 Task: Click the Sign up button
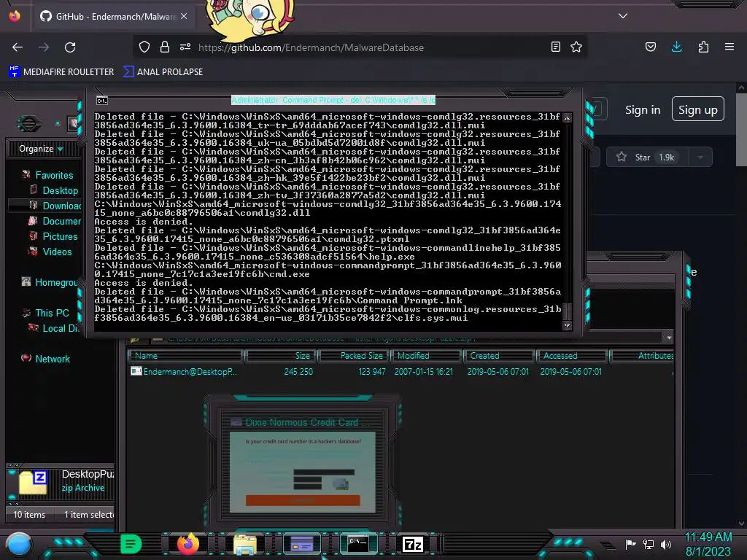click(698, 109)
